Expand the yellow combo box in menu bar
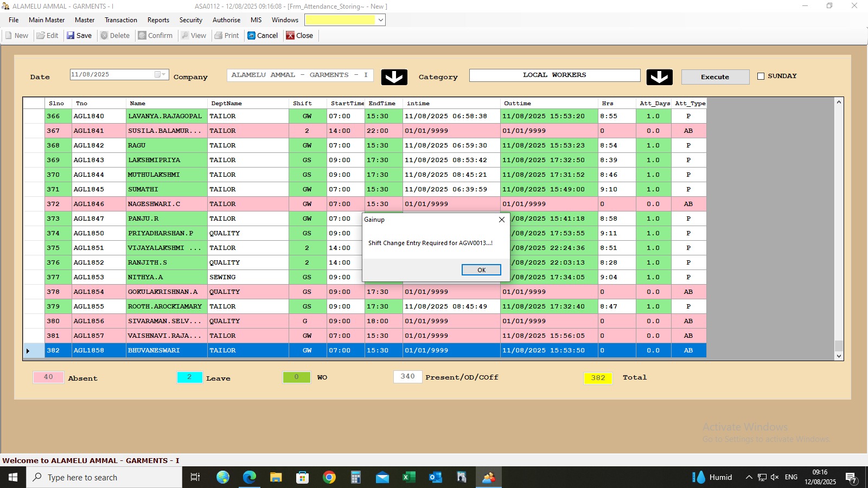Screen dimensions: 868x488 point(381,20)
